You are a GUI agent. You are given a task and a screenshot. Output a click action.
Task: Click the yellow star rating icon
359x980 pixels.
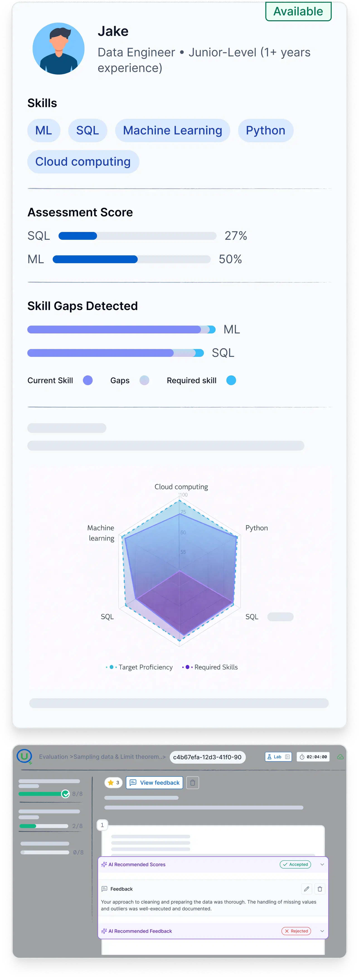pyautogui.click(x=111, y=783)
